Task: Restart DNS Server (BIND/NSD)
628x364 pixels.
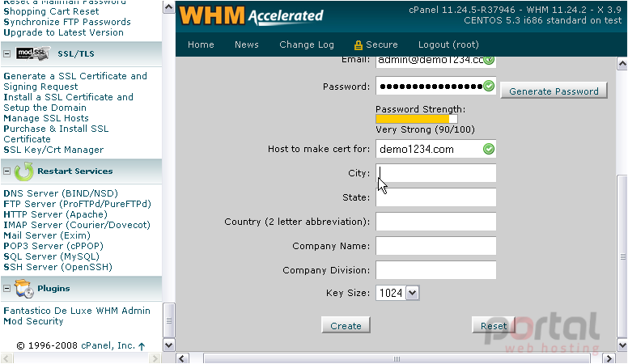Action: coord(61,193)
